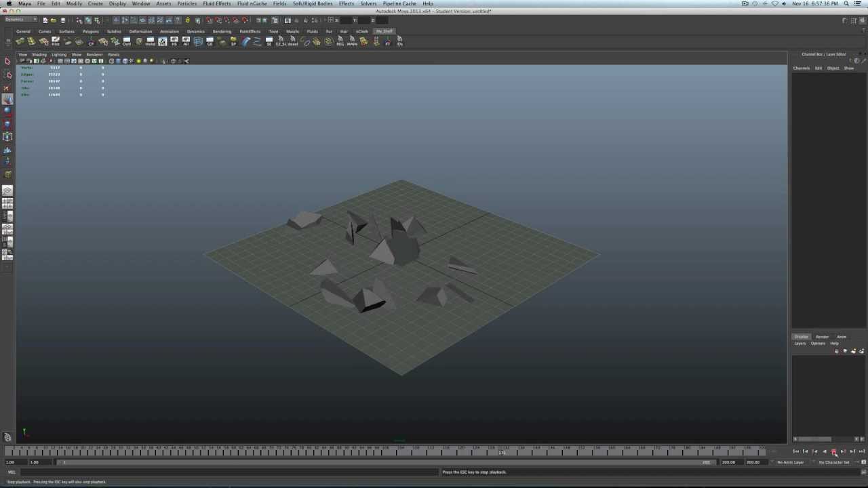Click the MEL command line input
868x488 pixels.
click(229, 472)
